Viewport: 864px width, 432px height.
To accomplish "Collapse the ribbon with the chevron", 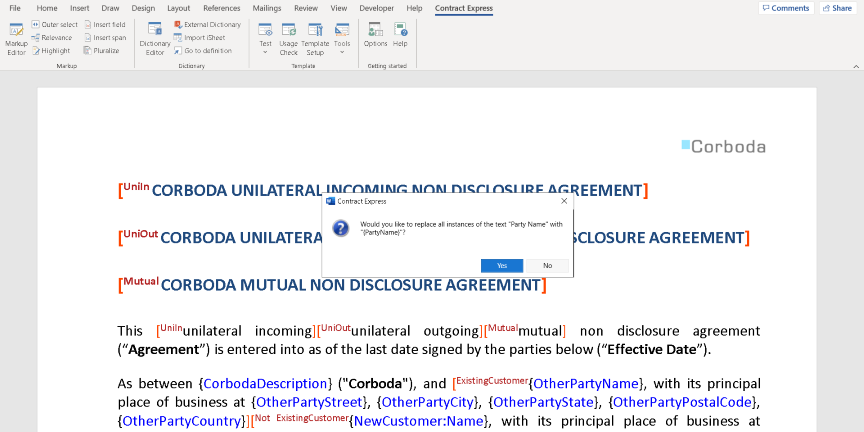I will 856,66.
